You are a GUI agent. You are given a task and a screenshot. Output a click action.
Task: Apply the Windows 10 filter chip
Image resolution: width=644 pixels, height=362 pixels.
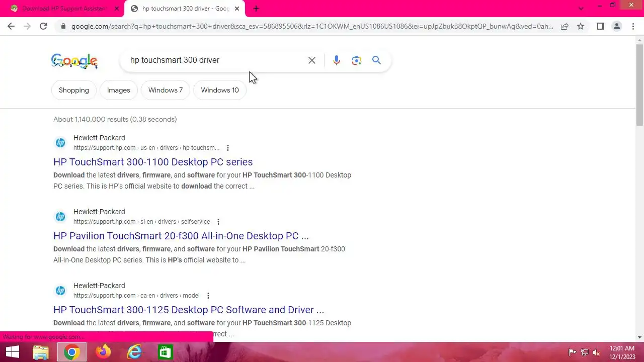point(220,90)
